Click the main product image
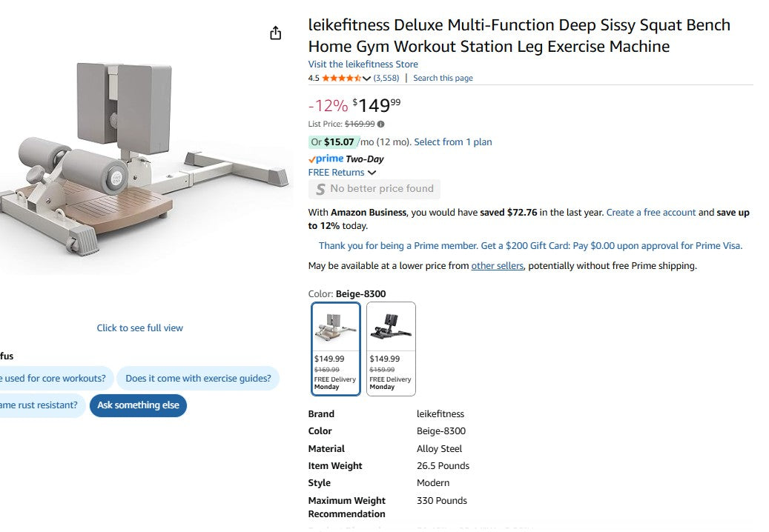769x532 pixels. 145,159
